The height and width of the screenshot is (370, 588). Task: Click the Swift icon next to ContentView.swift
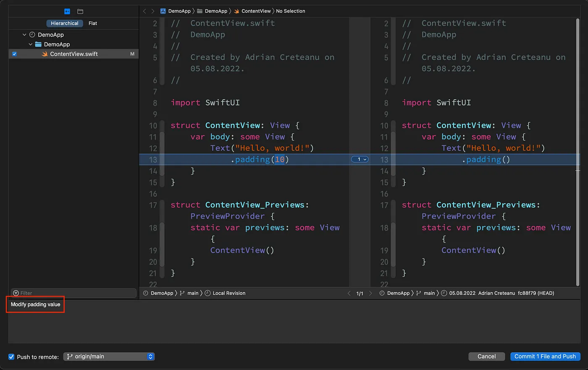click(x=45, y=54)
